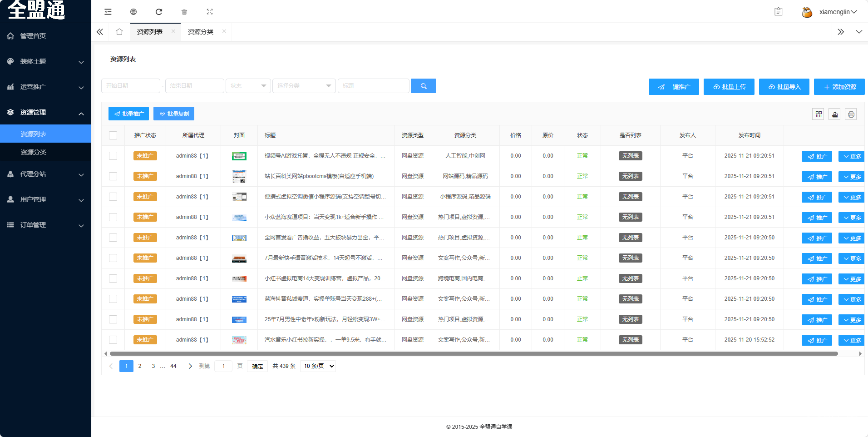Select checkbox of the last table row
This screenshot has width=868, height=437.
(113, 340)
